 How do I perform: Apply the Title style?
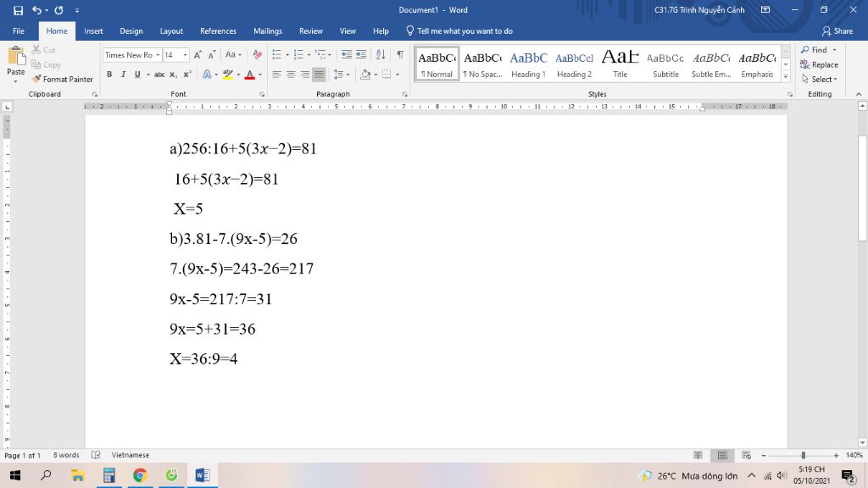tap(620, 64)
